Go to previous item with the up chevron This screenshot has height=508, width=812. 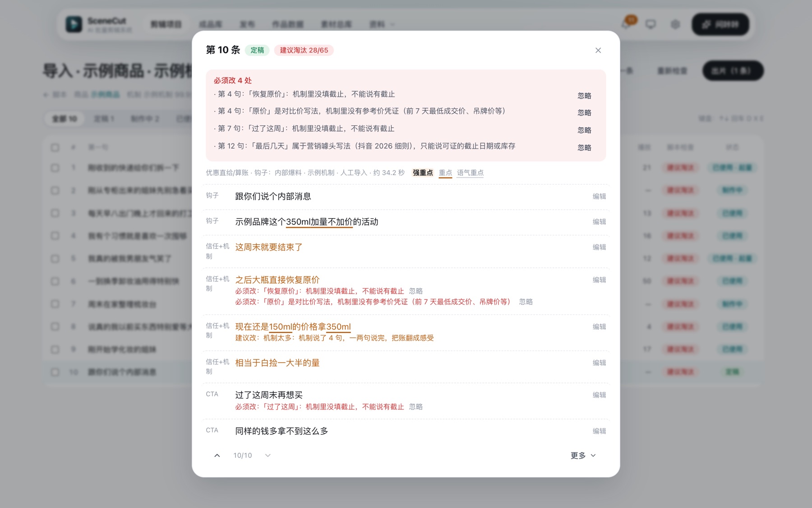point(217,456)
